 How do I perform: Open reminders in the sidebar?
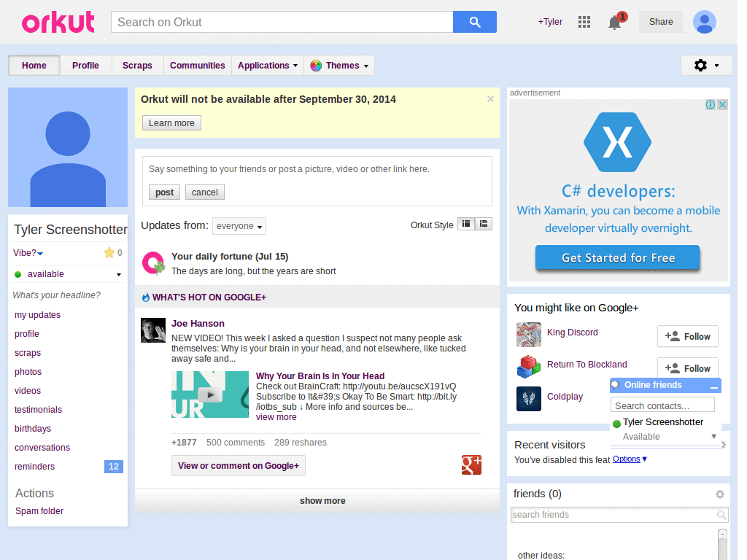[35, 467]
